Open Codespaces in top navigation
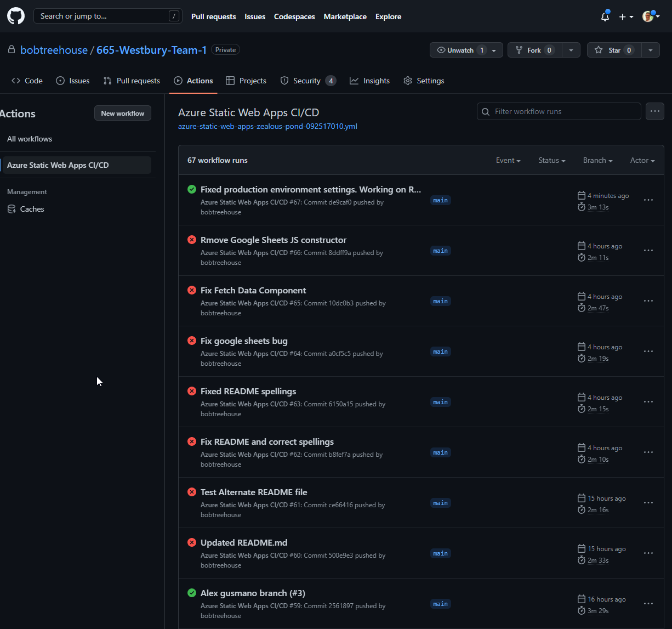Viewport: 672px width, 629px height. [x=294, y=16]
